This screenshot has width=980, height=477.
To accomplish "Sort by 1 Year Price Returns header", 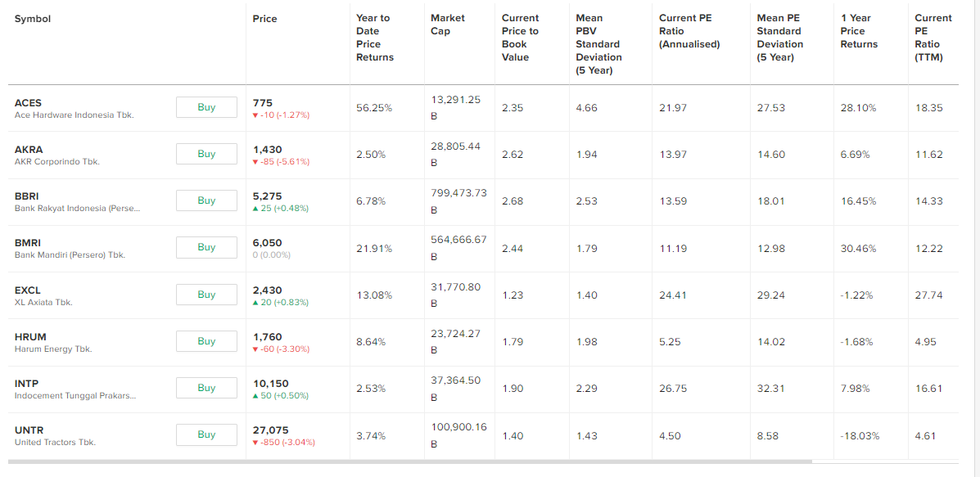I will coord(859,31).
